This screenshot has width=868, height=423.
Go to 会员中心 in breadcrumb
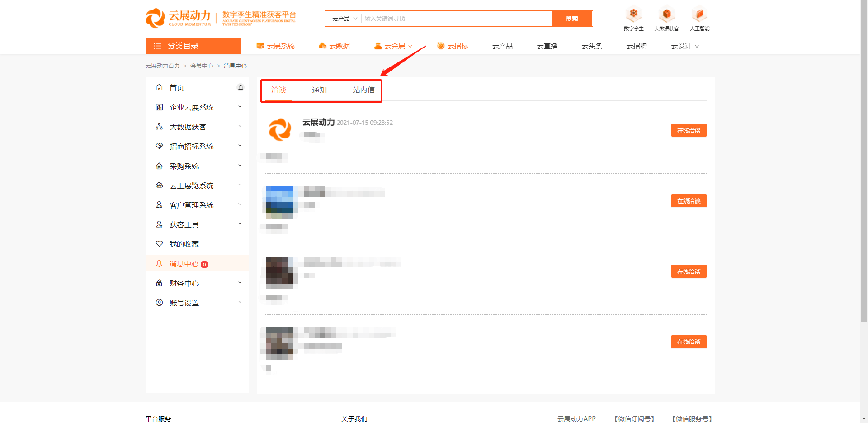(x=202, y=66)
